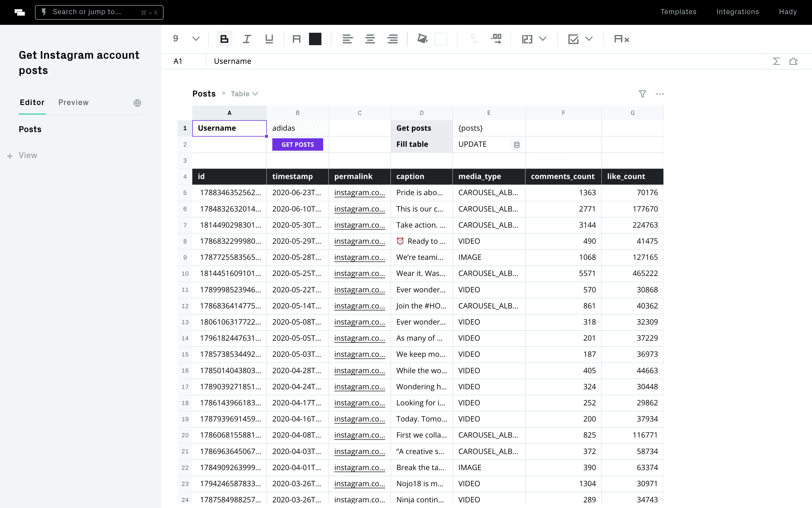Image resolution: width=812 pixels, height=508 pixels.
Task: Click the Sigma formulas icon
Action: click(x=776, y=61)
